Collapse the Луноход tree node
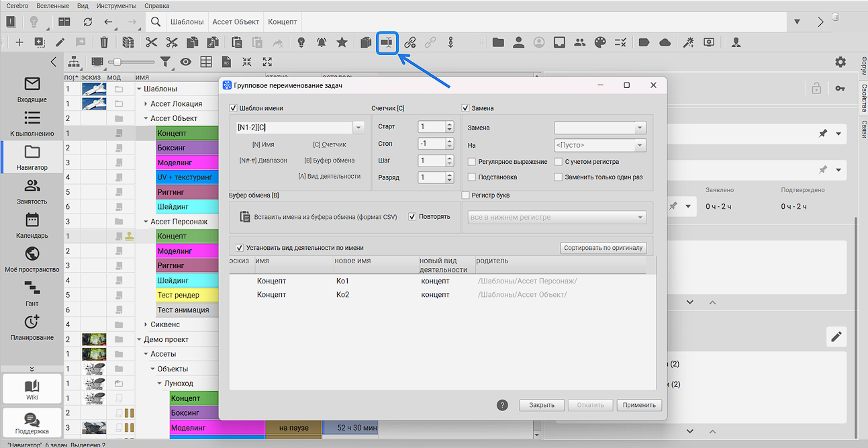This screenshot has width=868, height=448. (x=159, y=384)
